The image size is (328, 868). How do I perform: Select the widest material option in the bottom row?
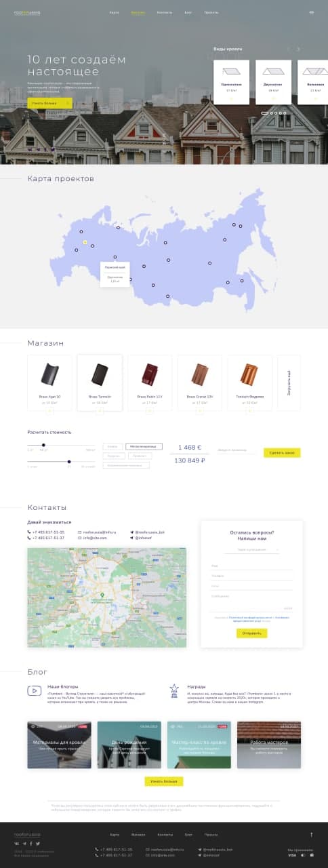(127, 465)
